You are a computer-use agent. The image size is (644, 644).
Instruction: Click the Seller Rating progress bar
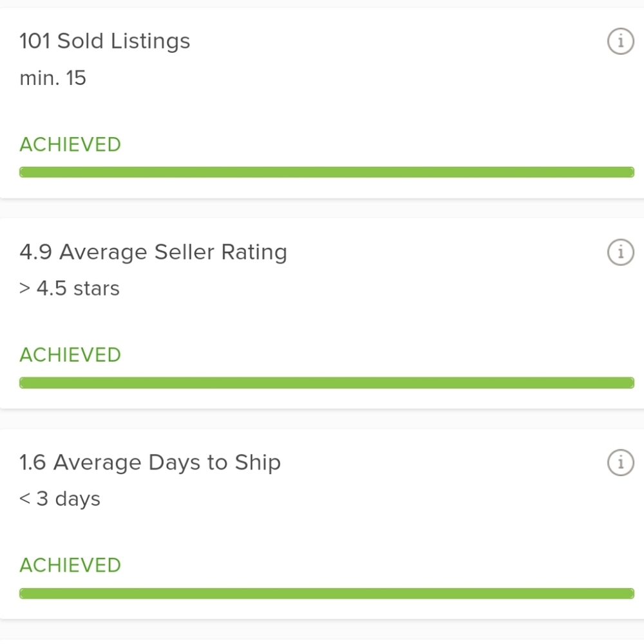pos(327,383)
